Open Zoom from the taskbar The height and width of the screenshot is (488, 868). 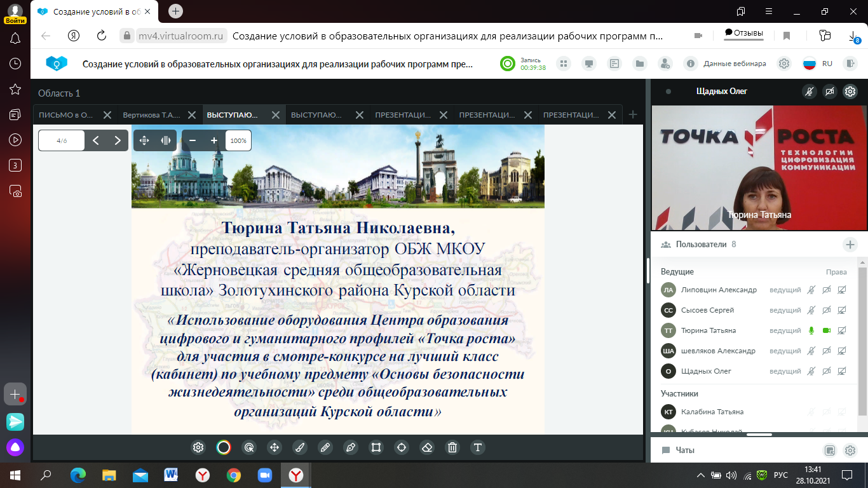[x=264, y=475]
